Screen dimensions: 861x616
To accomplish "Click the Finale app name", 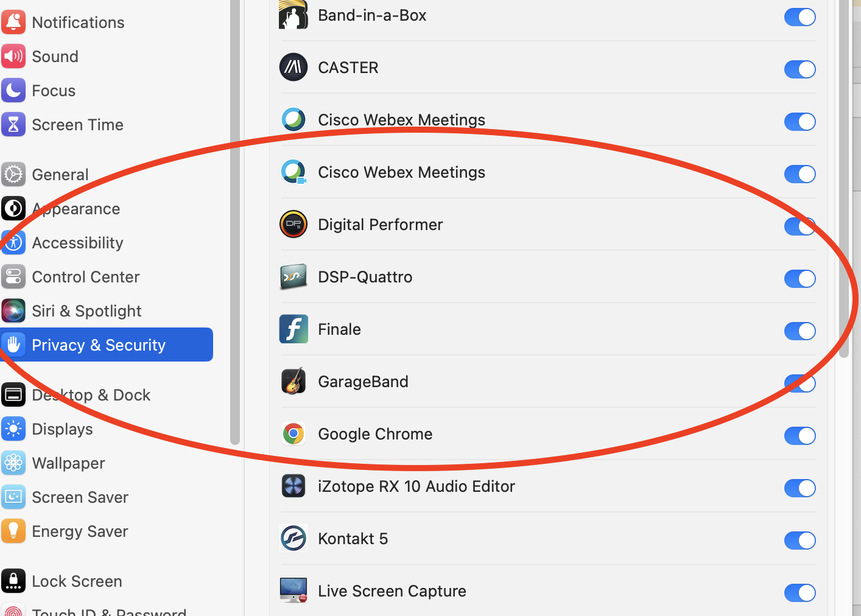I will 339,329.
